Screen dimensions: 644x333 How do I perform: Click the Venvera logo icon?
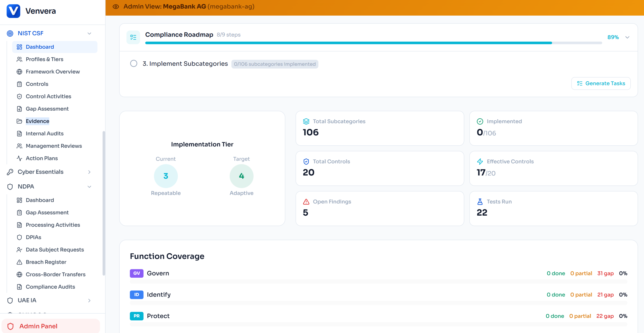[13, 11]
